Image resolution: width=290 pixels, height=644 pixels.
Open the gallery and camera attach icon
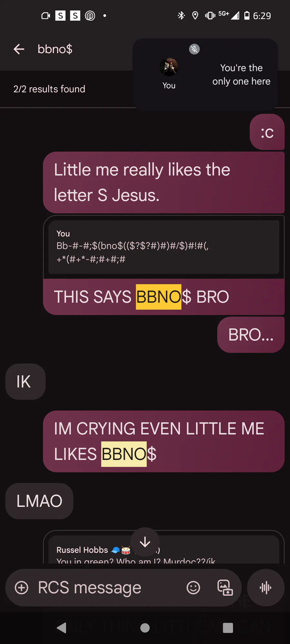tap(225, 588)
